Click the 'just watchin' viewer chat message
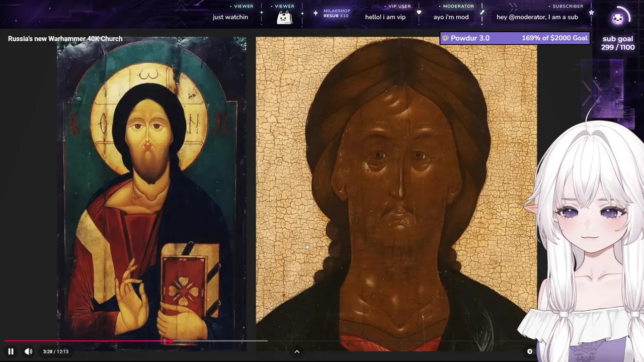 coord(230,17)
